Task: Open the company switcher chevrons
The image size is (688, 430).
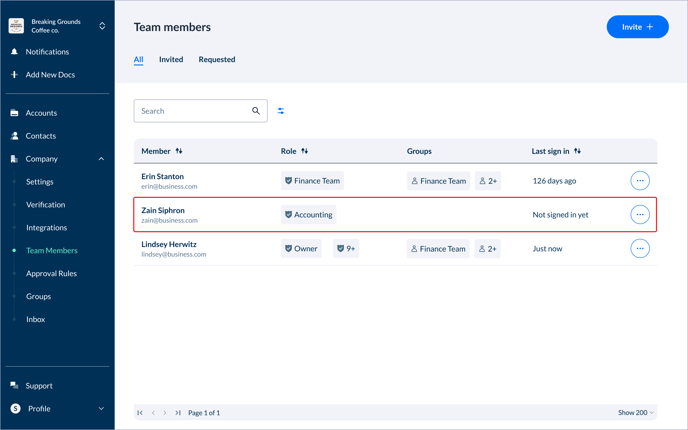Action: (x=102, y=26)
